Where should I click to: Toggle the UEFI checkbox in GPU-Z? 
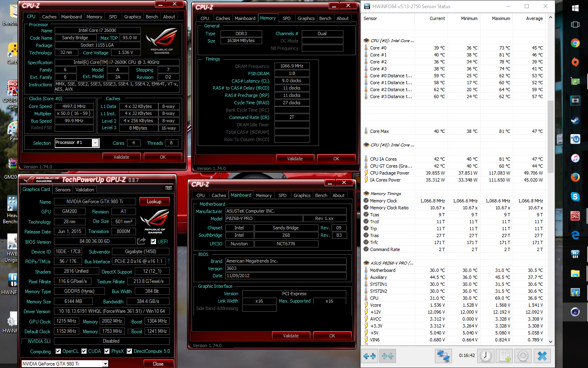click(153, 242)
